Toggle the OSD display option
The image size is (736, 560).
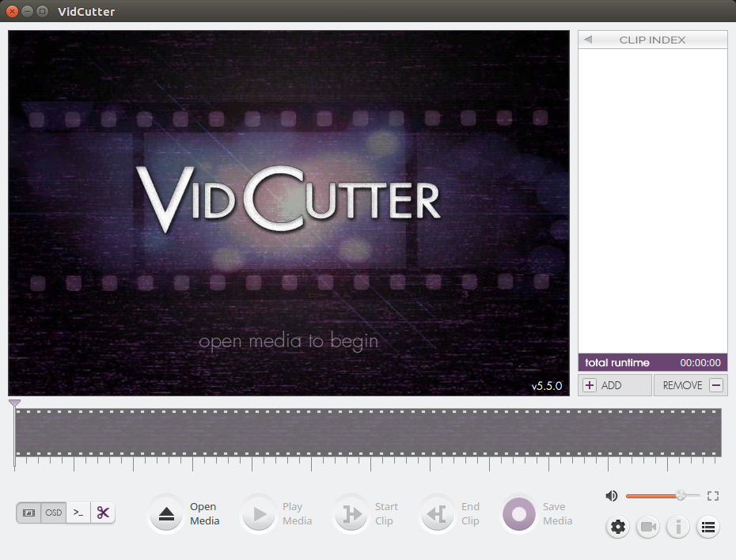[x=53, y=513]
